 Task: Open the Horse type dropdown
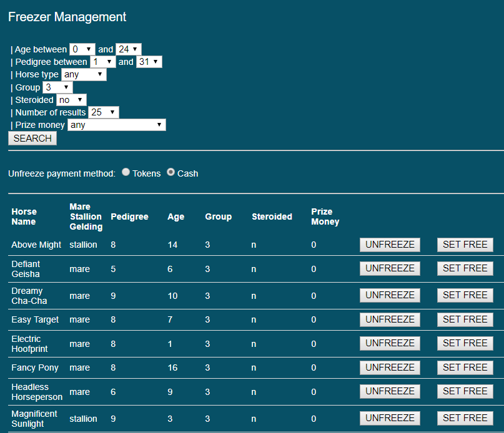[x=84, y=74]
